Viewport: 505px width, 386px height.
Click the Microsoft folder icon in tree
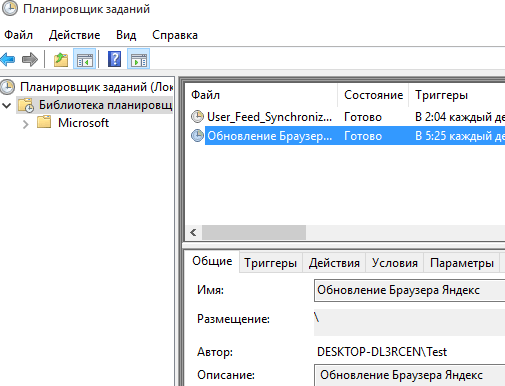click(x=44, y=122)
